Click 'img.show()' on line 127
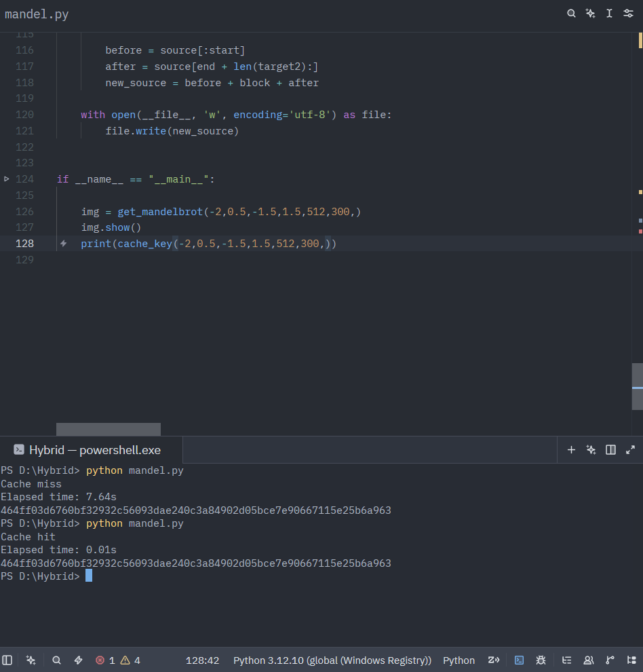643x672 pixels. [111, 227]
